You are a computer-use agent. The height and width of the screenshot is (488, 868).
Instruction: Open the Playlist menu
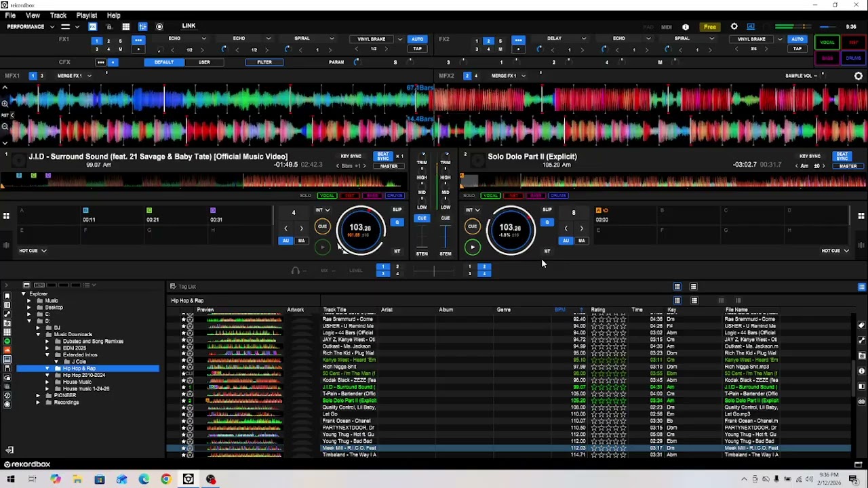click(x=86, y=16)
